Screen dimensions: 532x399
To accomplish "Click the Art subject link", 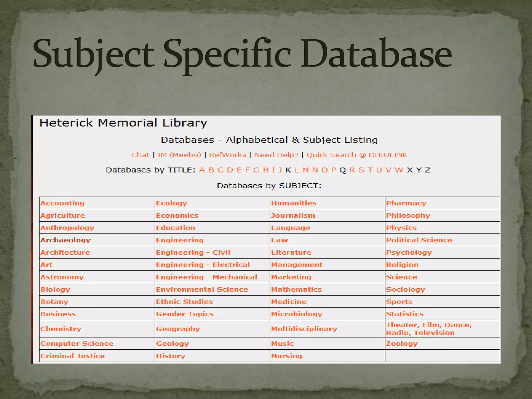I will [46, 265].
